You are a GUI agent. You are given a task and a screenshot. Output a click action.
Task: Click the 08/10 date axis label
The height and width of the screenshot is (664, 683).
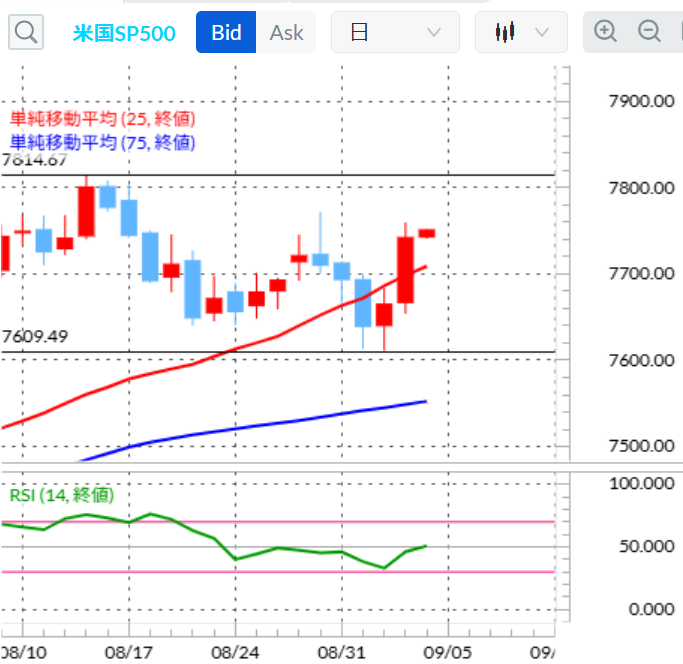[24, 653]
